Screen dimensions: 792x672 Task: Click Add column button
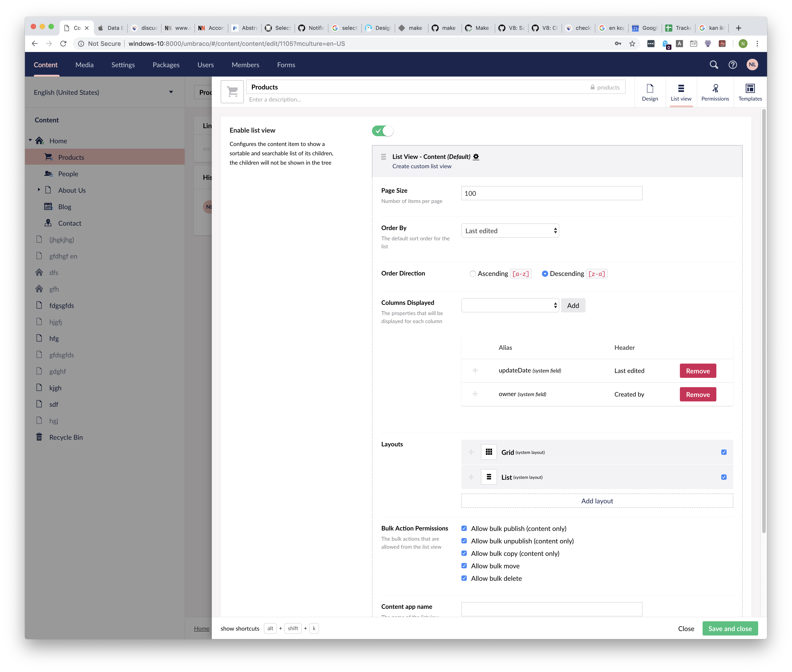pyautogui.click(x=573, y=305)
